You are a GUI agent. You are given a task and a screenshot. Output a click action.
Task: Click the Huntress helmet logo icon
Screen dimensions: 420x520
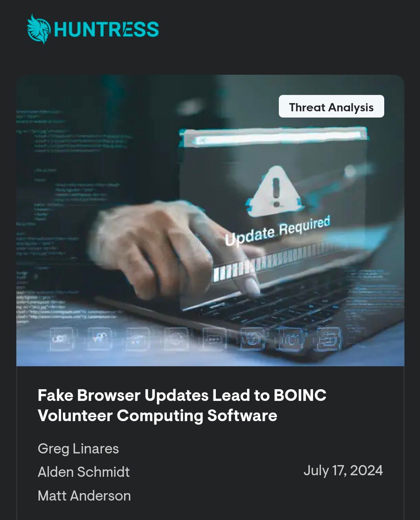coord(38,29)
